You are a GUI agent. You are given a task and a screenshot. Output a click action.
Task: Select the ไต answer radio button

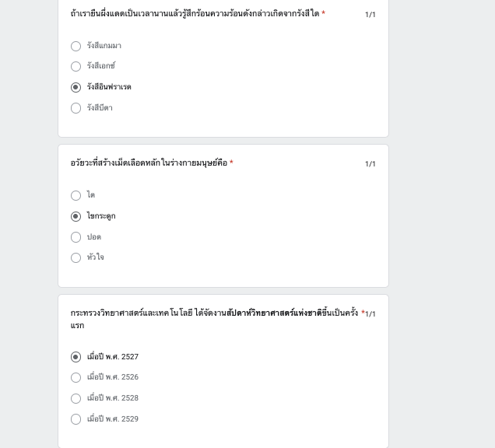76,195
